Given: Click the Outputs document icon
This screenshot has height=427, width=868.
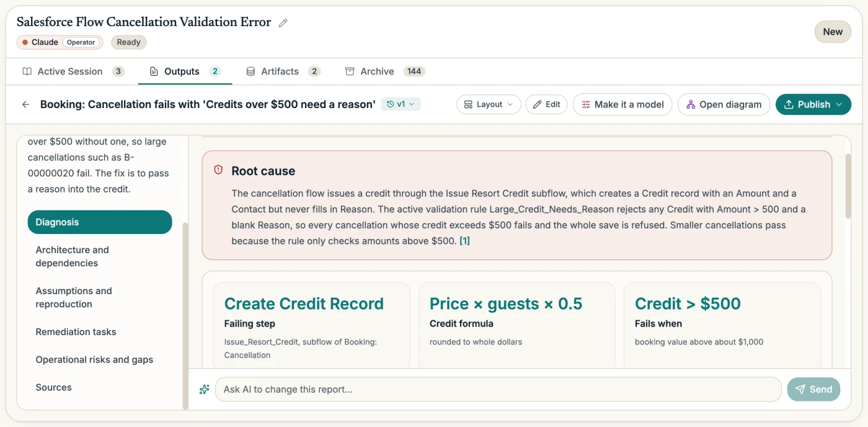Looking at the screenshot, I should [x=154, y=71].
